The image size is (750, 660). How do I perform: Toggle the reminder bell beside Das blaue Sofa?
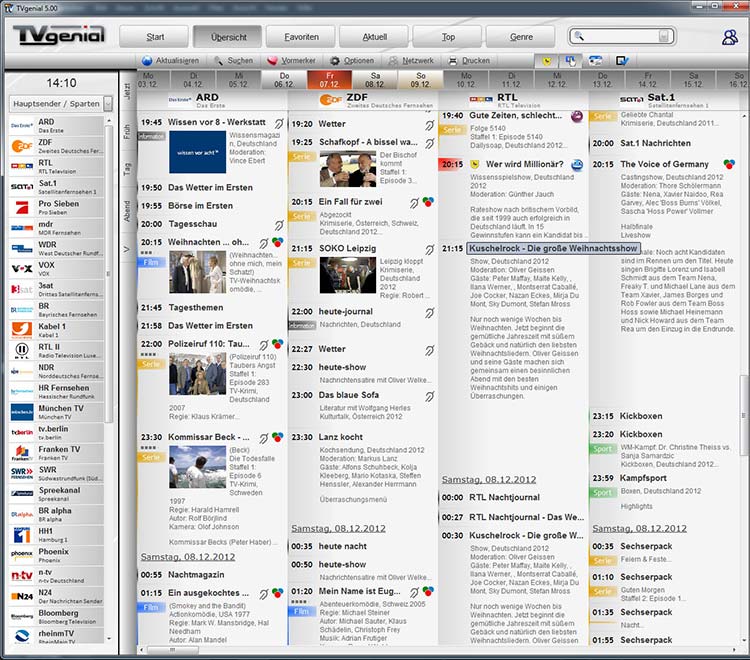[430, 396]
